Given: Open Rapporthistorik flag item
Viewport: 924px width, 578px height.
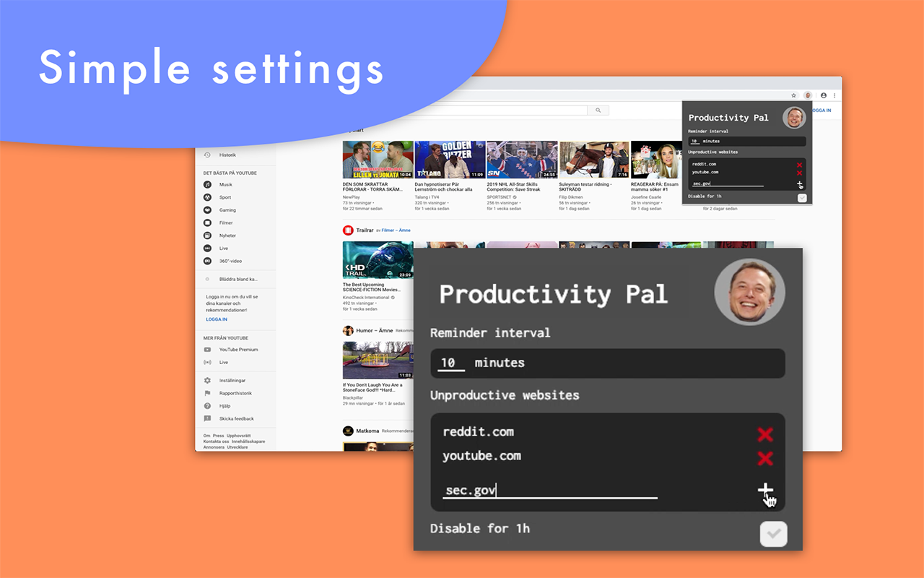Looking at the screenshot, I should [x=235, y=393].
